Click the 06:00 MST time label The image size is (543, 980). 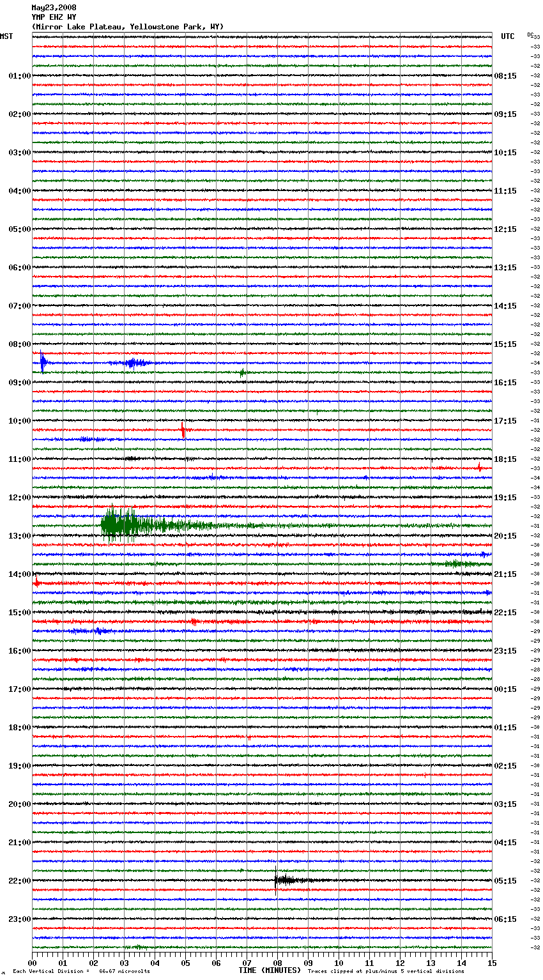19,268
